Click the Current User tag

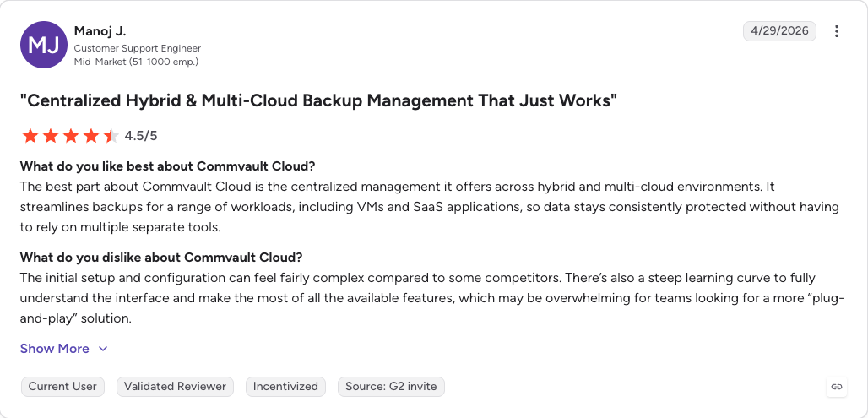click(62, 387)
